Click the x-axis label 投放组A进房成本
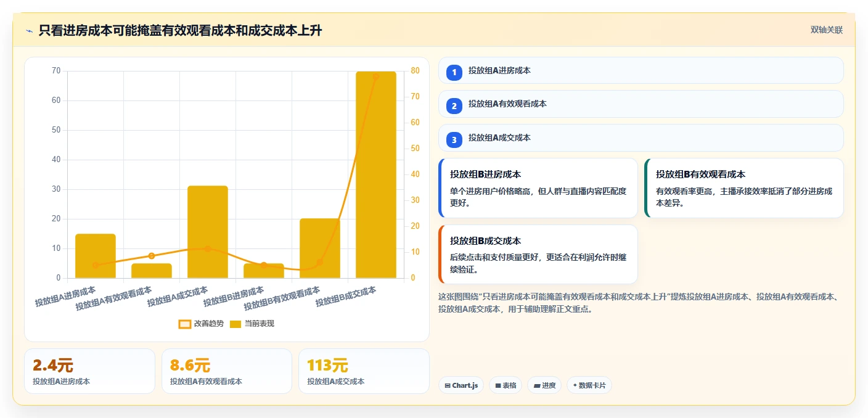Image resolution: width=868 pixels, height=418 pixels. [65, 297]
